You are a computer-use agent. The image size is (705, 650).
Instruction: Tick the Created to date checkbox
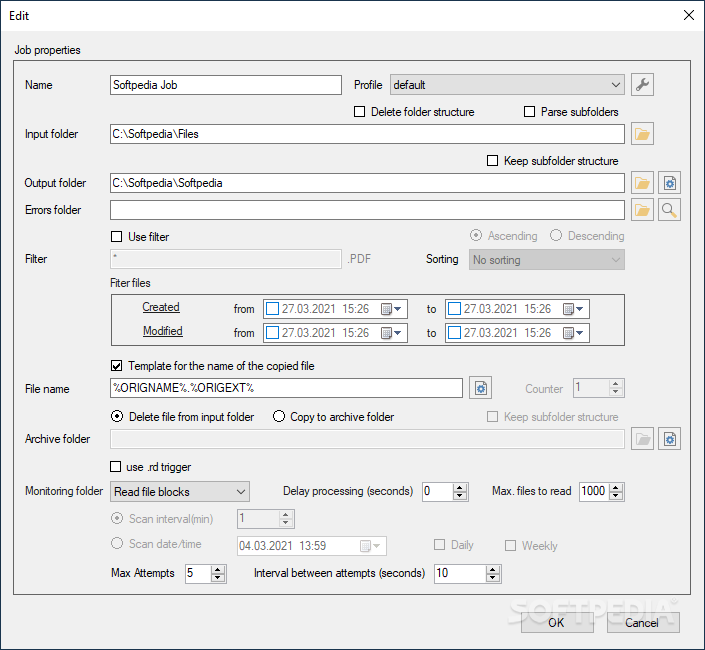click(455, 309)
